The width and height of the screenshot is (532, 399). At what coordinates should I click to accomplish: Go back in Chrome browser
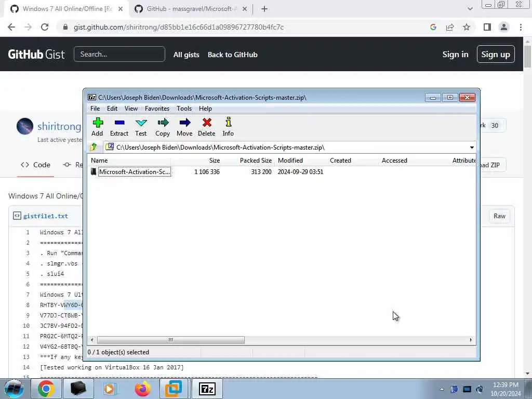pos(11,27)
